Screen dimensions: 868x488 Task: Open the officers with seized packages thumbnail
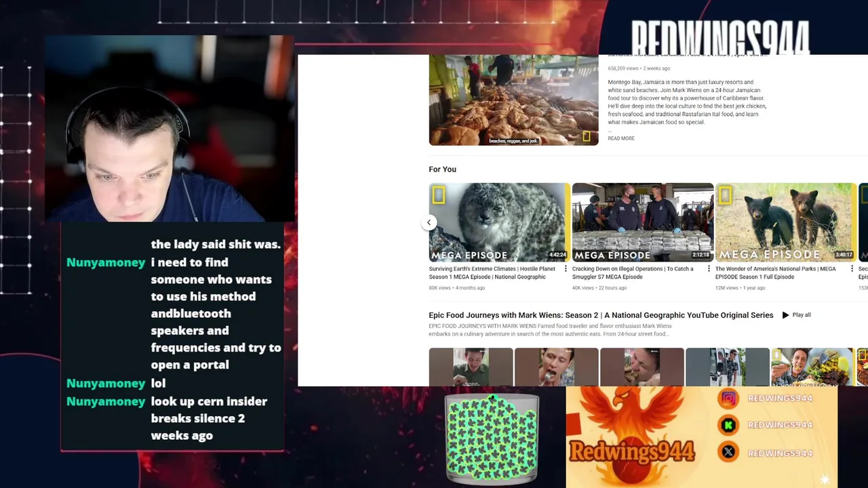(x=642, y=222)
